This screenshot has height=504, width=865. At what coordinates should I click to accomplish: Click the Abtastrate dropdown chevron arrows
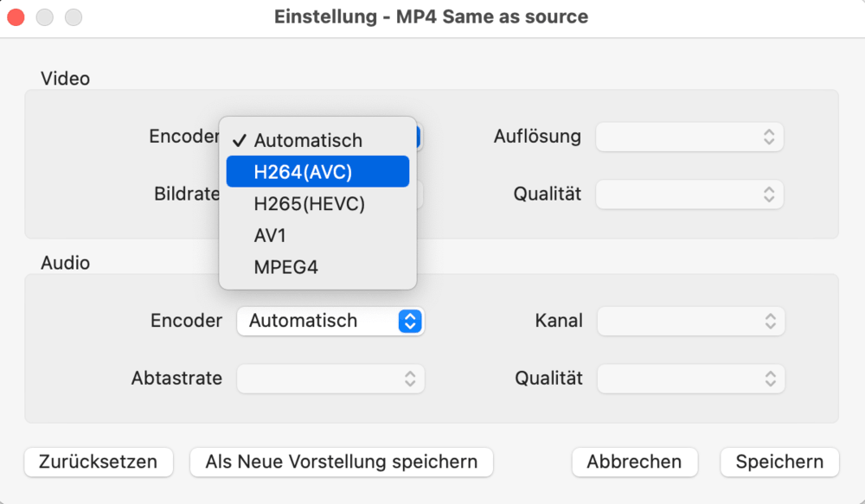pos(410,379)
